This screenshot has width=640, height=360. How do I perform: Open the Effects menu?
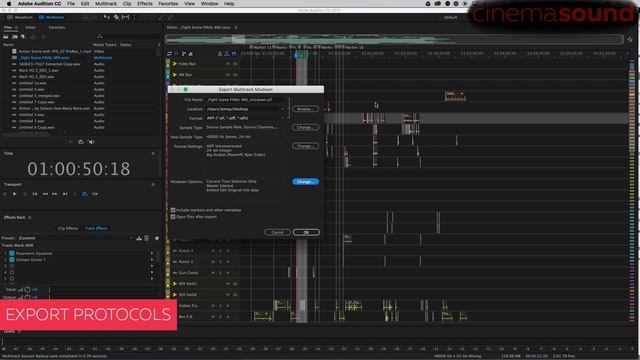pyautogui.click(x=144, y=4)
